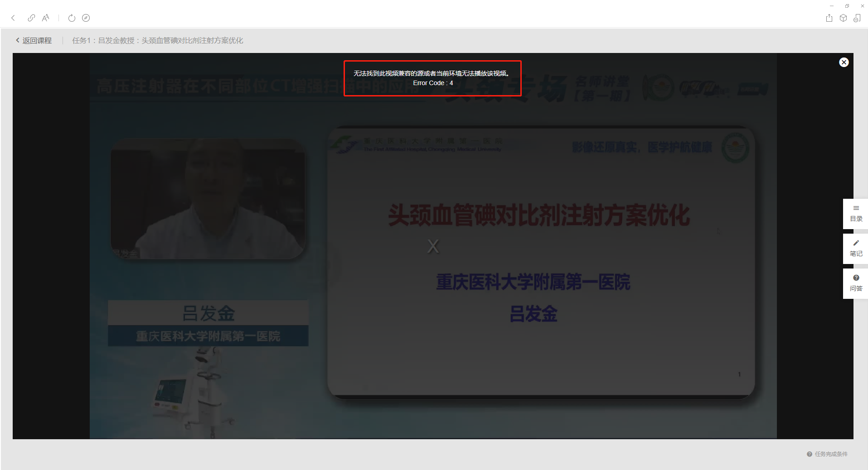The image size is (868, 470).
Task: Return to course via 返回课程
Action: pos(34,41)
